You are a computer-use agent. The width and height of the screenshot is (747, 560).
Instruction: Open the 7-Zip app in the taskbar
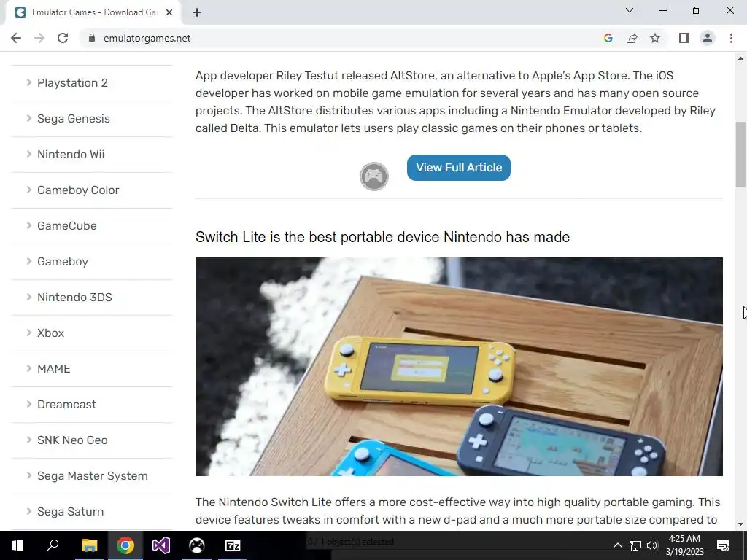(233, 545)
